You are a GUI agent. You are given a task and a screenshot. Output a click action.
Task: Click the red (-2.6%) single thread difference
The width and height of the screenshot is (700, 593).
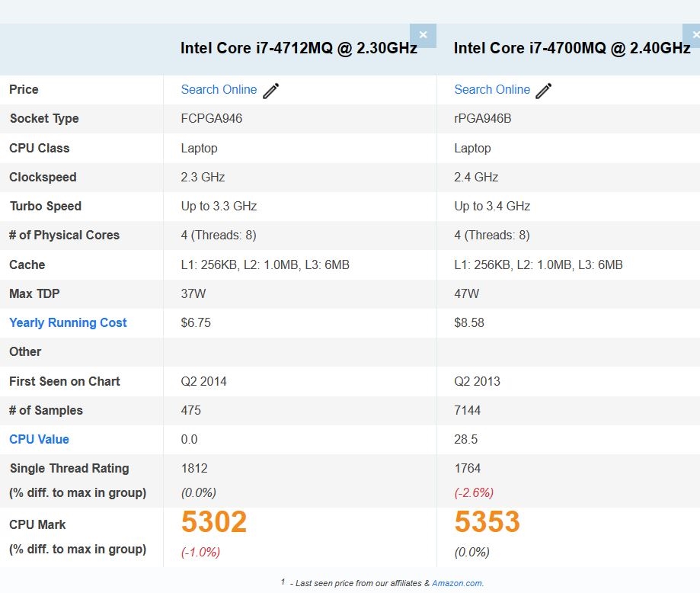pyautogui.click(x=474, y=492)
